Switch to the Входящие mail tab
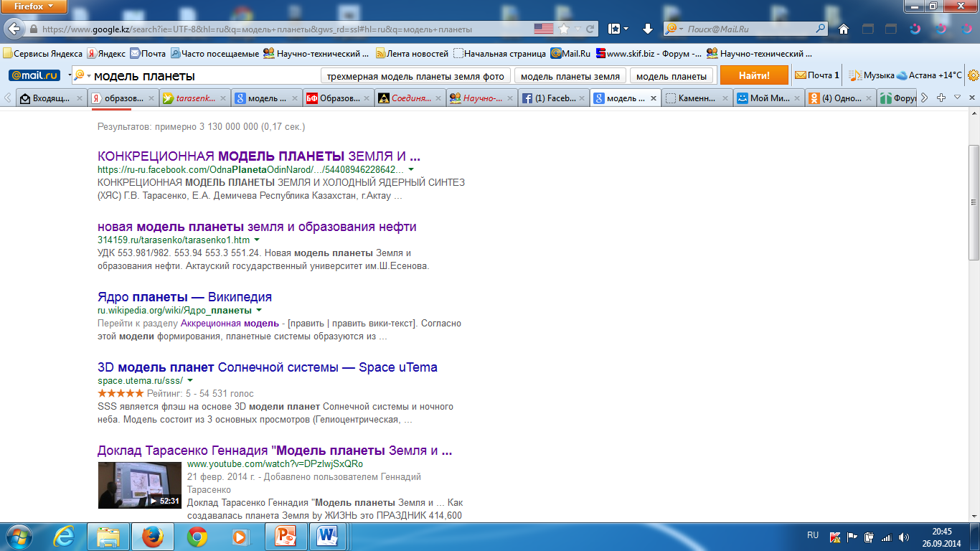Screen dimensions: 980x551 pos(50,99)
